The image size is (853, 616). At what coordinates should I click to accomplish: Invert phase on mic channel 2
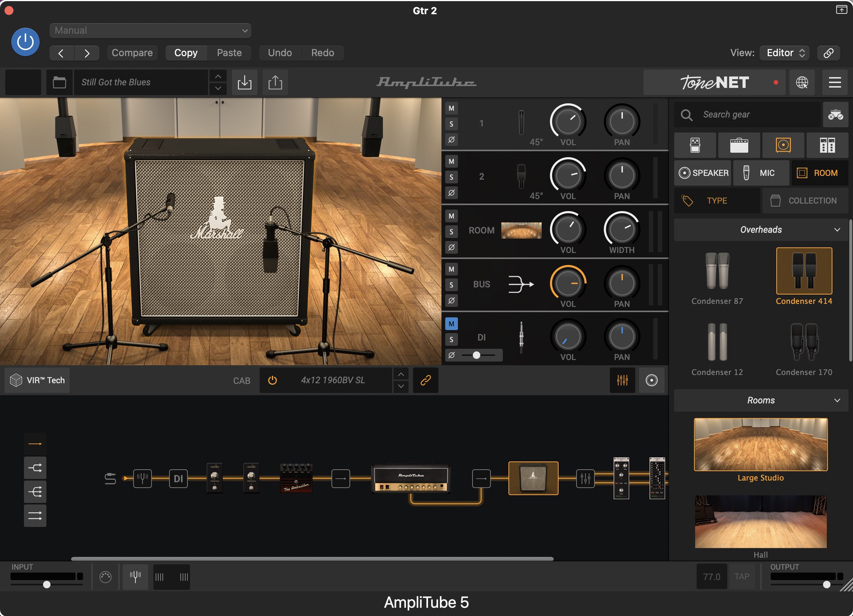coord(451,193)
